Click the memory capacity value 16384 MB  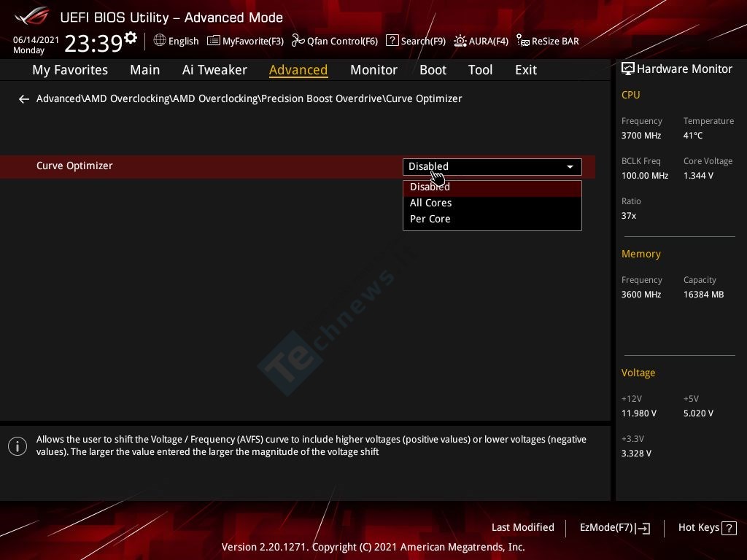coord(703,295)
